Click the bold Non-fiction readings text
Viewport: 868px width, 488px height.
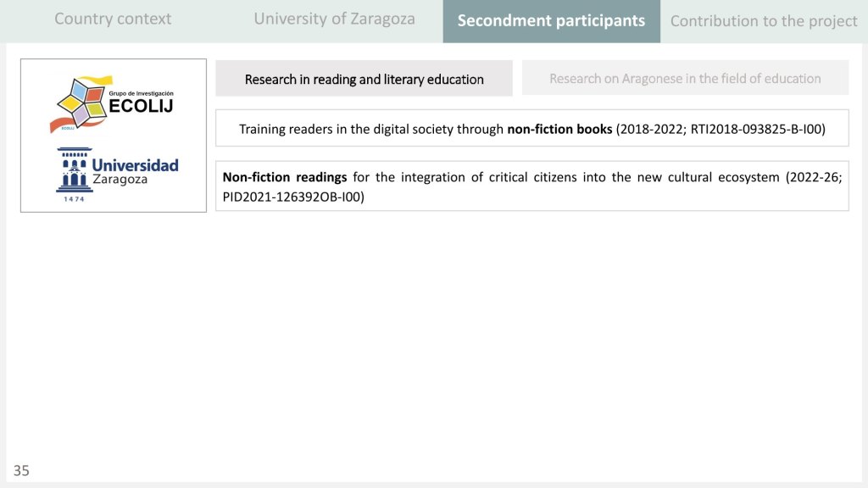[284, 177]
